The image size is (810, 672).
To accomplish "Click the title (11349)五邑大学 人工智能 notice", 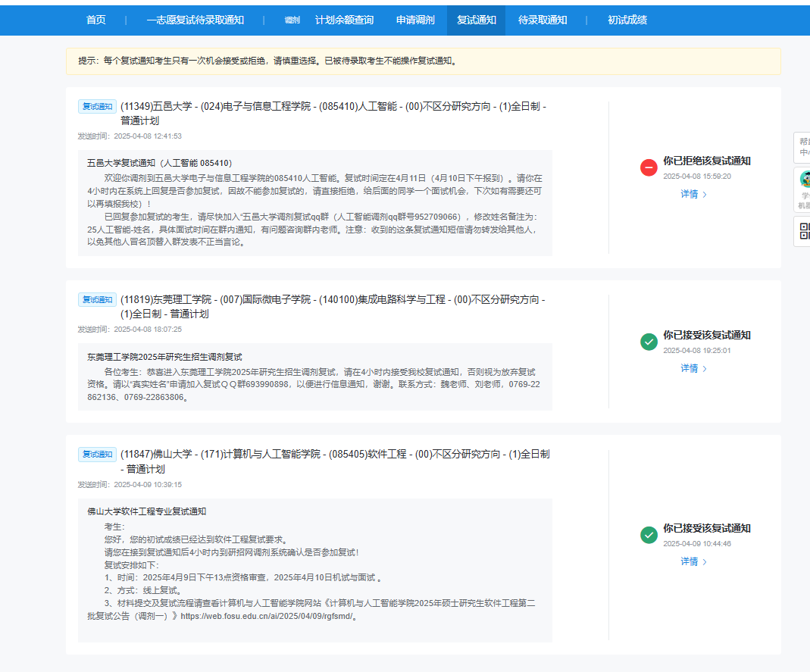I will pos(333,113).
